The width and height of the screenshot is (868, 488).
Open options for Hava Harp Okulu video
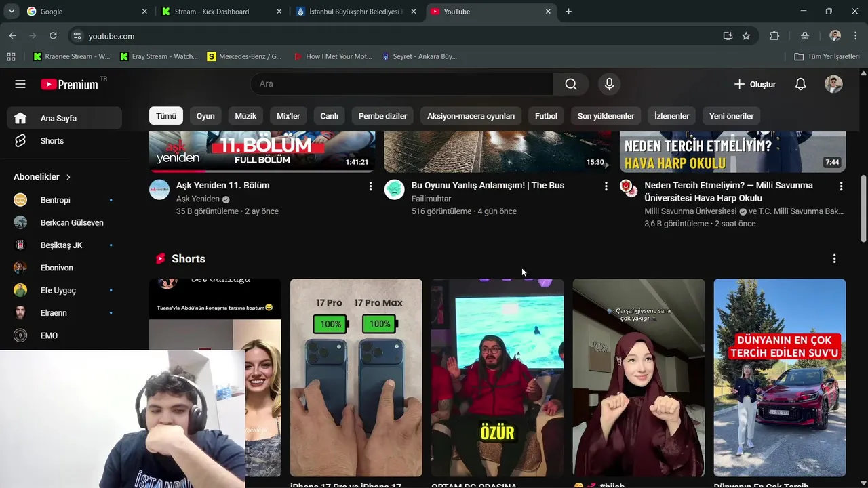841,186
